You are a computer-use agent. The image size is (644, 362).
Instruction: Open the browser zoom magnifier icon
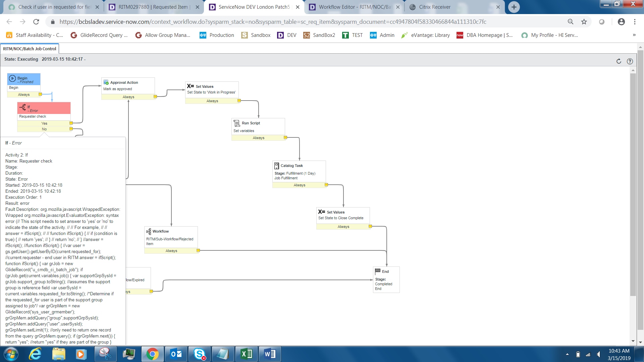(571, 22)
